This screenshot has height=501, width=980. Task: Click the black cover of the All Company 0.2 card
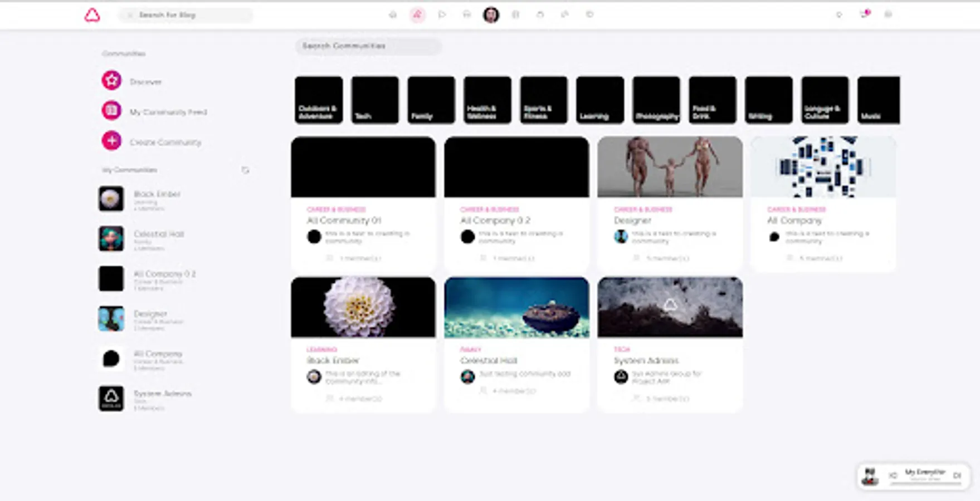(516, 167)
